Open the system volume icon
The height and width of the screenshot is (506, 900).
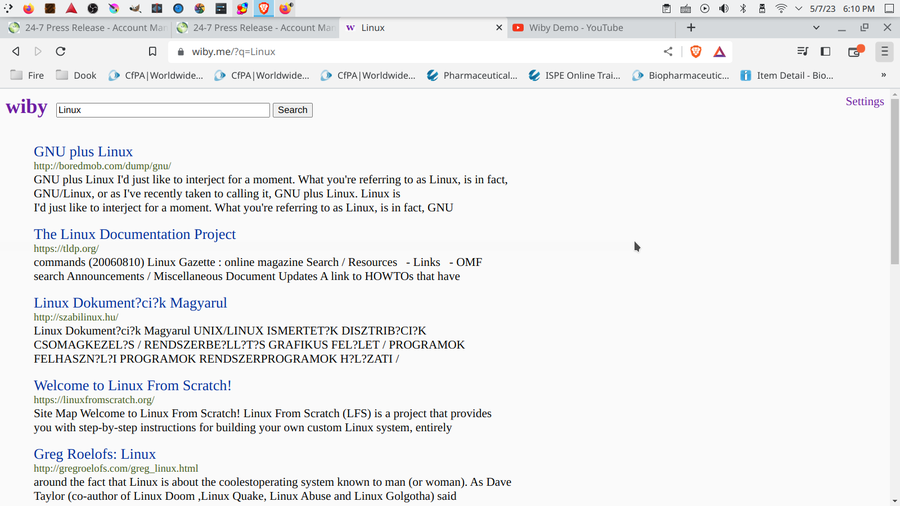pyautogui.click(x=723, y=8)
